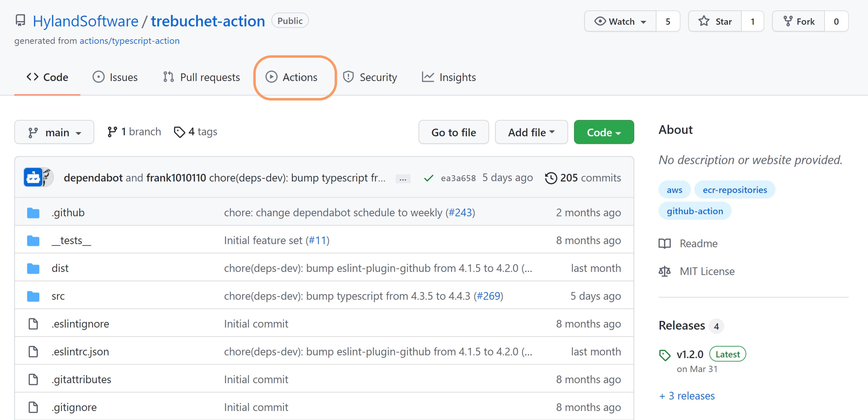This screenshot has width=868, height=420.
Task: Click the src folder icon
Action: [33, 296]
